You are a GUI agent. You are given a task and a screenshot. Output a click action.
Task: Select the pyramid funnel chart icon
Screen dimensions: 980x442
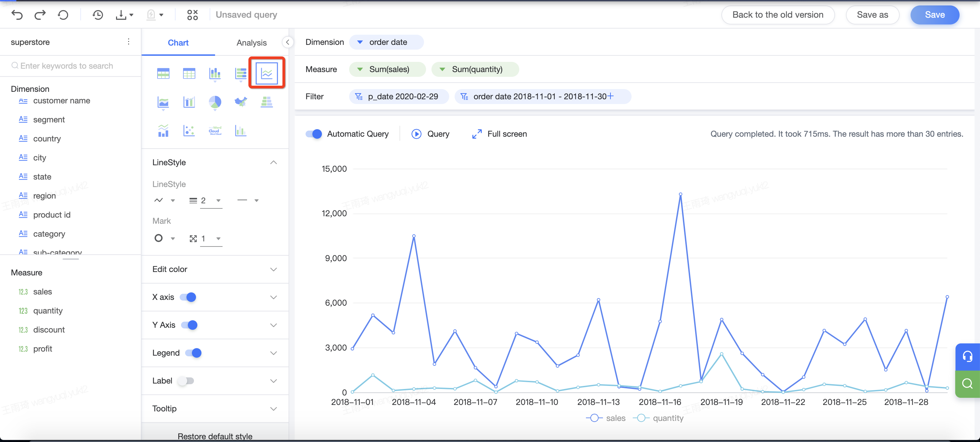(267, 101)
